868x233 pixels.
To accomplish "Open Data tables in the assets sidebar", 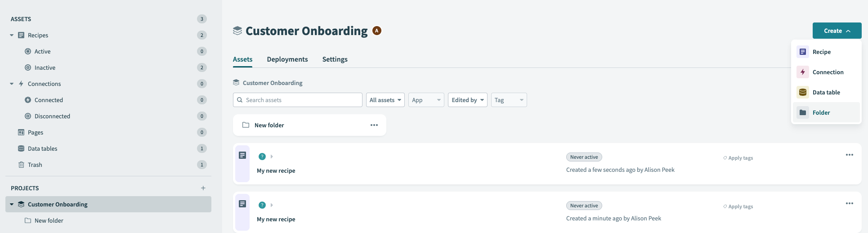I will (x=42, y=148).
